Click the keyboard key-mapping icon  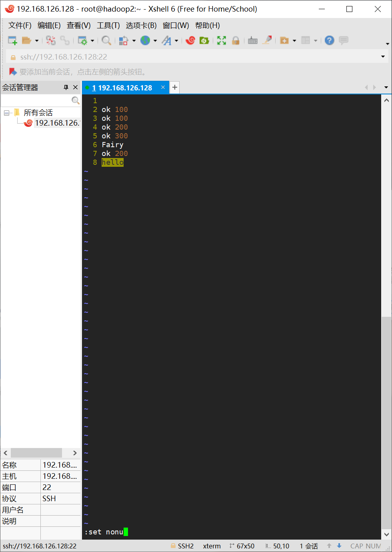point(253,40)
